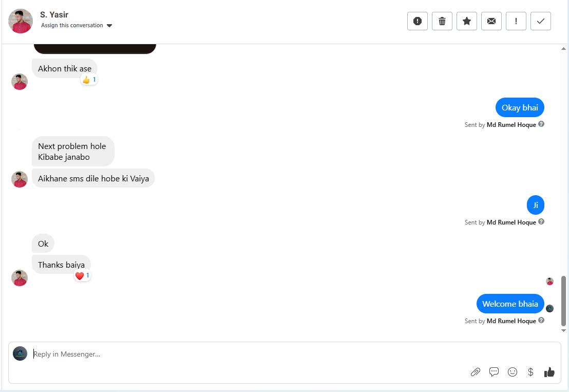
Task: Open the emoji picker smiley icon
Action: (513, 372)
